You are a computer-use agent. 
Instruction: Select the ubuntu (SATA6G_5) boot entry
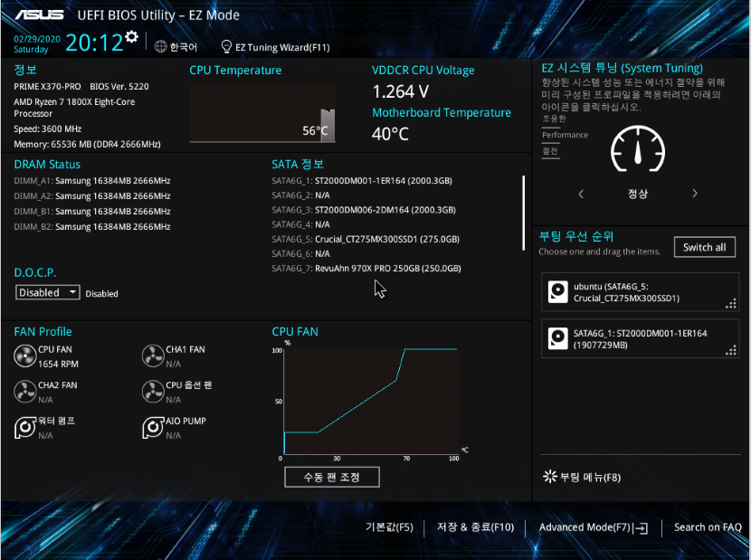(641, 292)
